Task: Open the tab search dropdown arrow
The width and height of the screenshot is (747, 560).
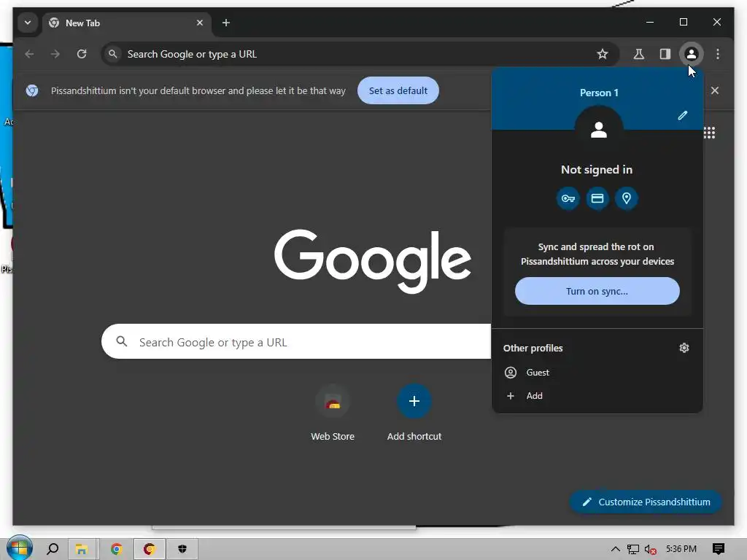Action: click(x=28, y=23)
